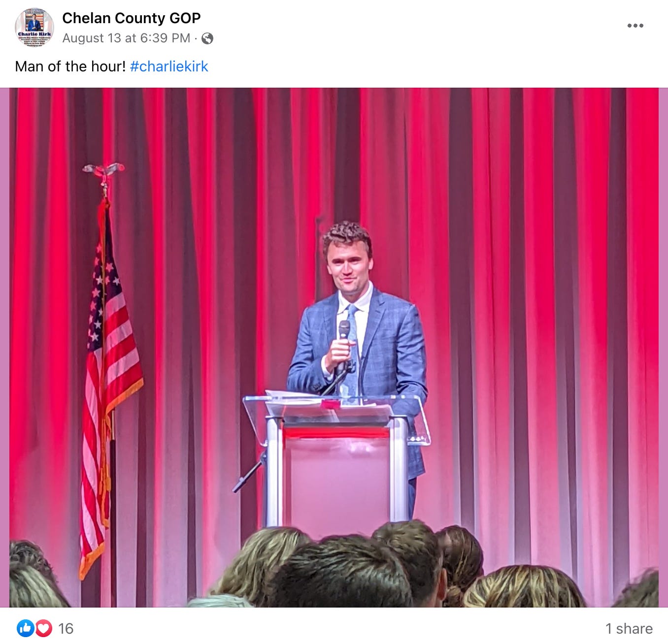Click the Man of the hour caption text
The height and width of the screenshot is (644, 668).
click(70, 66)
